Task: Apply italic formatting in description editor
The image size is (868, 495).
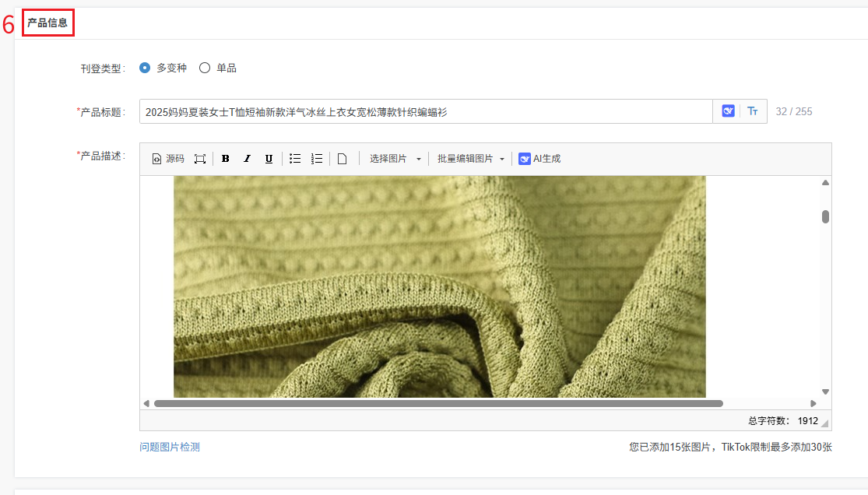Action: pyautogui.click(x=247, y=159)
